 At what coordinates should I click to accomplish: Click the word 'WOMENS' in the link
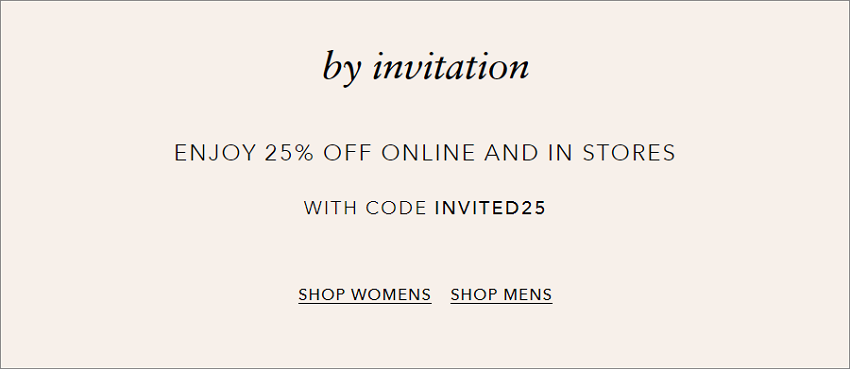tap(390, 295)
